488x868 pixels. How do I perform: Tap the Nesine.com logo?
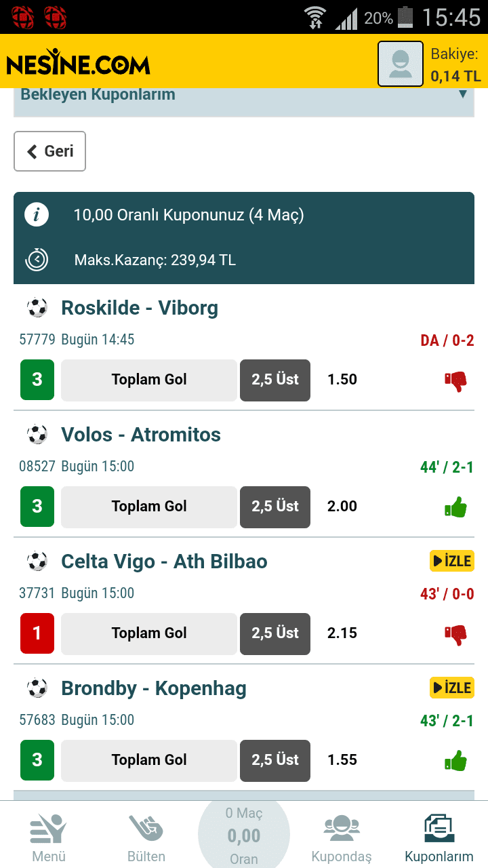pos(78,62)
